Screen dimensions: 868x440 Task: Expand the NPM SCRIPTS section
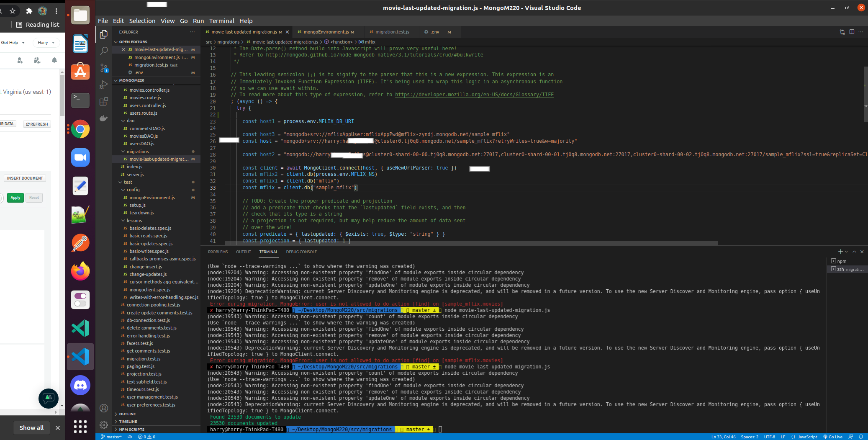tap(131, 430)
